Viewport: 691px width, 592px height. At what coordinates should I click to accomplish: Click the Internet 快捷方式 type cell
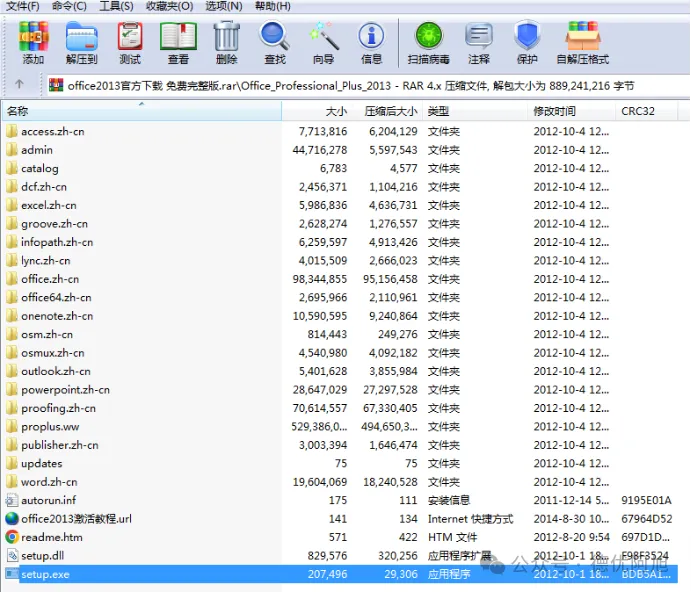[x=470, y=518]
